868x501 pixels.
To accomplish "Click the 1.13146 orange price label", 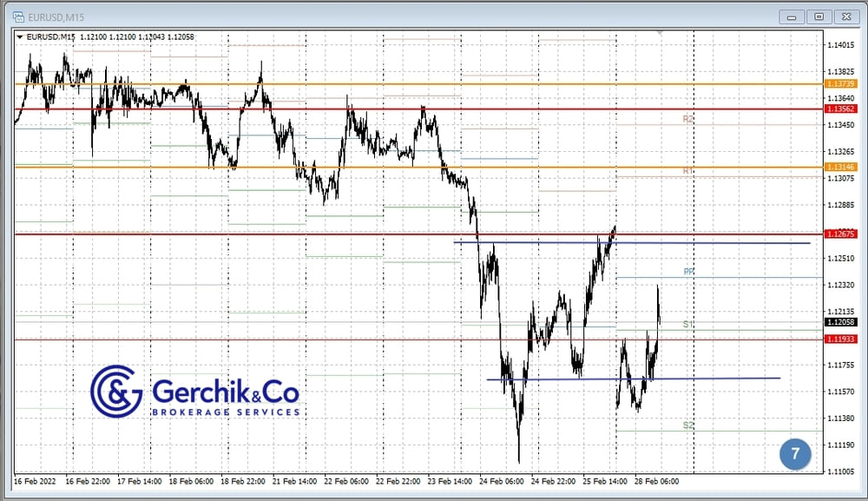I will click(x=840, y=167).
